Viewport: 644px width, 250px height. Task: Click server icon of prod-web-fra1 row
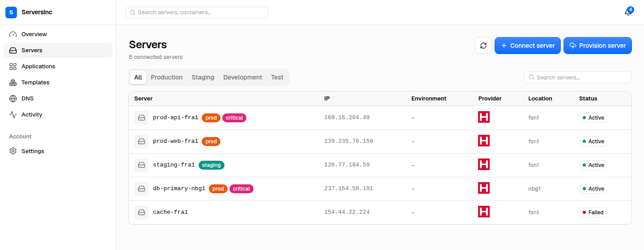point(141,142)
